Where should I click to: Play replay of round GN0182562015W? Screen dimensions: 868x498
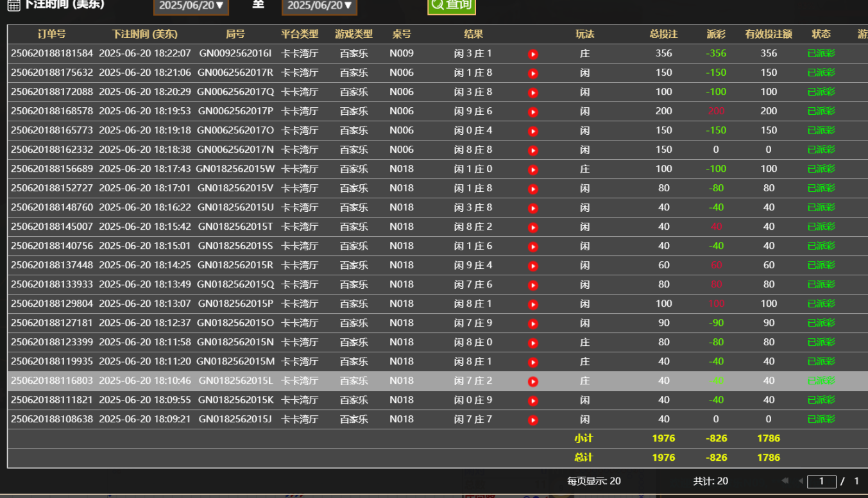532,169
